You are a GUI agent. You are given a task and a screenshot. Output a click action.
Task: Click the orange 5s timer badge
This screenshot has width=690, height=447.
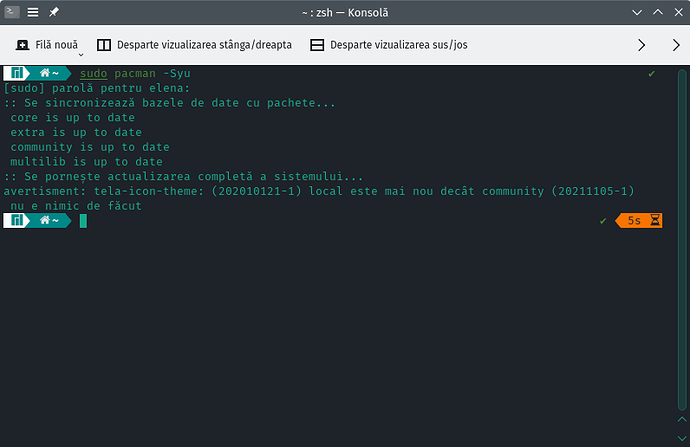[639, 220]
